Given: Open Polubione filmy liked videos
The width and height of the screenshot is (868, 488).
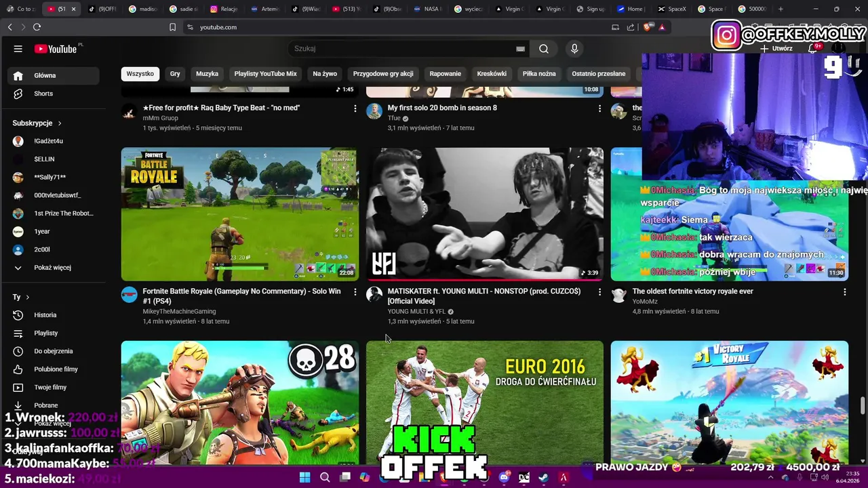Looking at the screenshot, I should pyautogui.click(x=53, y=369).
